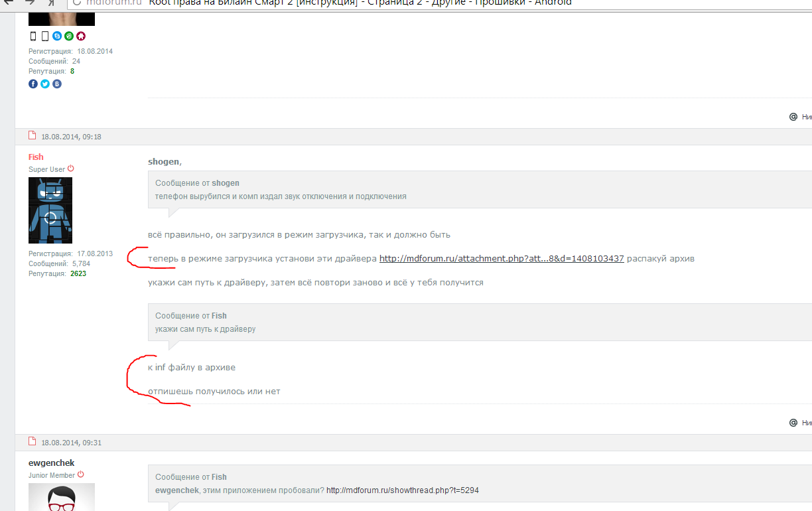Open the green ICQ contact icon
Screen dimensions: 812x511
coord(68,36)
